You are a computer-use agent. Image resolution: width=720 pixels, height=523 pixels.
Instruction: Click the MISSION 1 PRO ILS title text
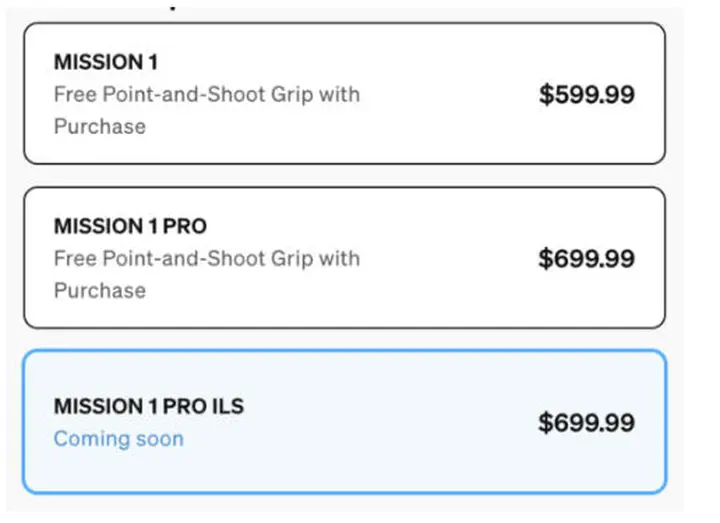tap(148, 406)
